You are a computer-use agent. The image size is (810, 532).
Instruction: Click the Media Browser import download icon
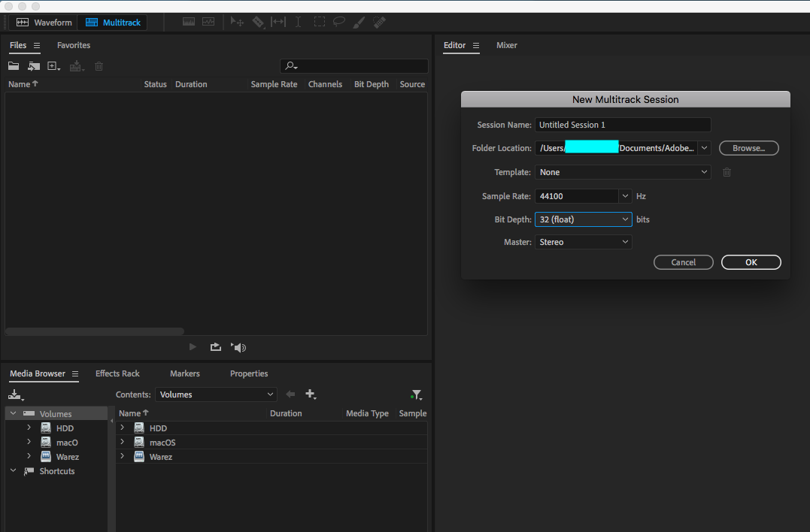pos(16,395)
